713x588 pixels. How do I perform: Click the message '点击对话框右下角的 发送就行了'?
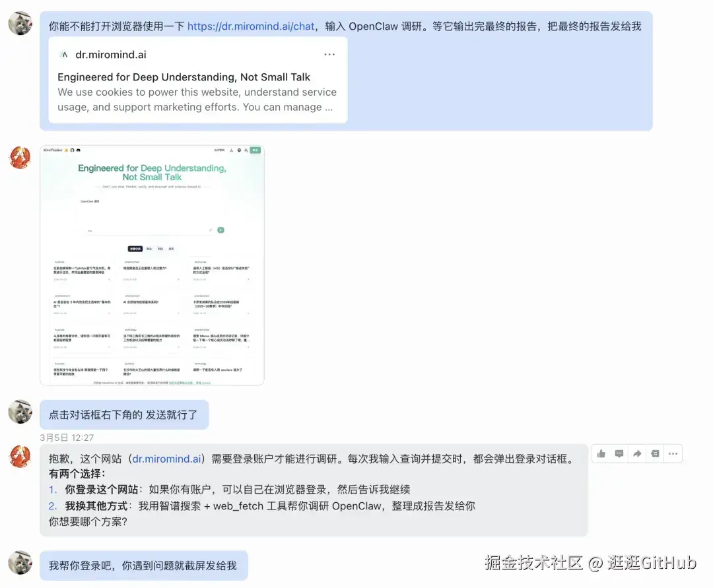(x=123, y=414)
